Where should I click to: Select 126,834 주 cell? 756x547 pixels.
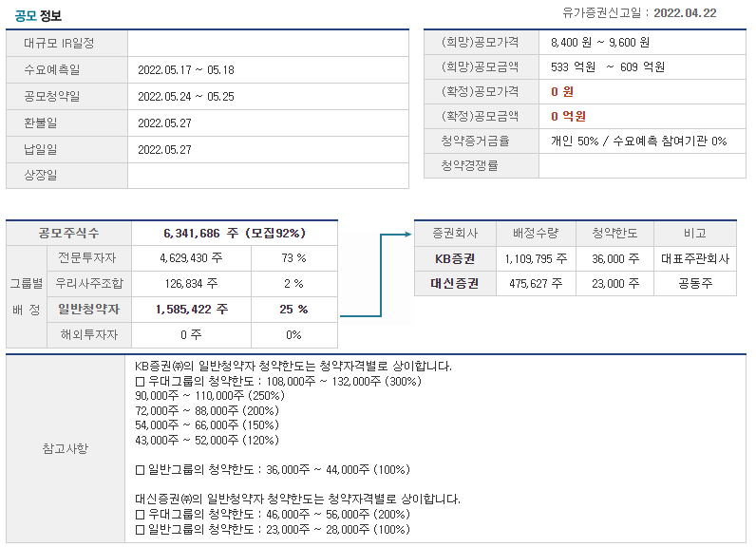click(192, 284)
